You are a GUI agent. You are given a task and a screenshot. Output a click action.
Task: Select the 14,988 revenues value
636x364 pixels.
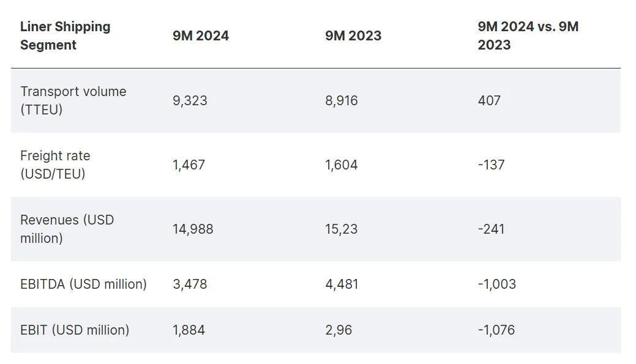click(x=193, y=229)
